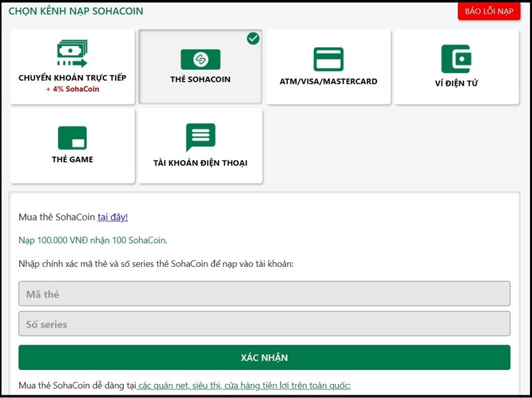Select the Thẻ Game card icon
Image resolution: width=532 pixels, height=398 pixels.
(71, 138)
